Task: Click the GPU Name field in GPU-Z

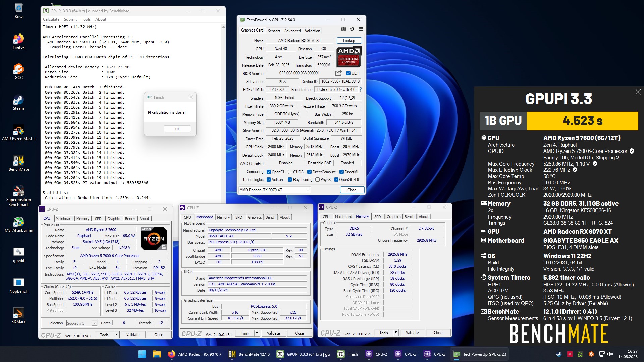Action: coord(299,41)
